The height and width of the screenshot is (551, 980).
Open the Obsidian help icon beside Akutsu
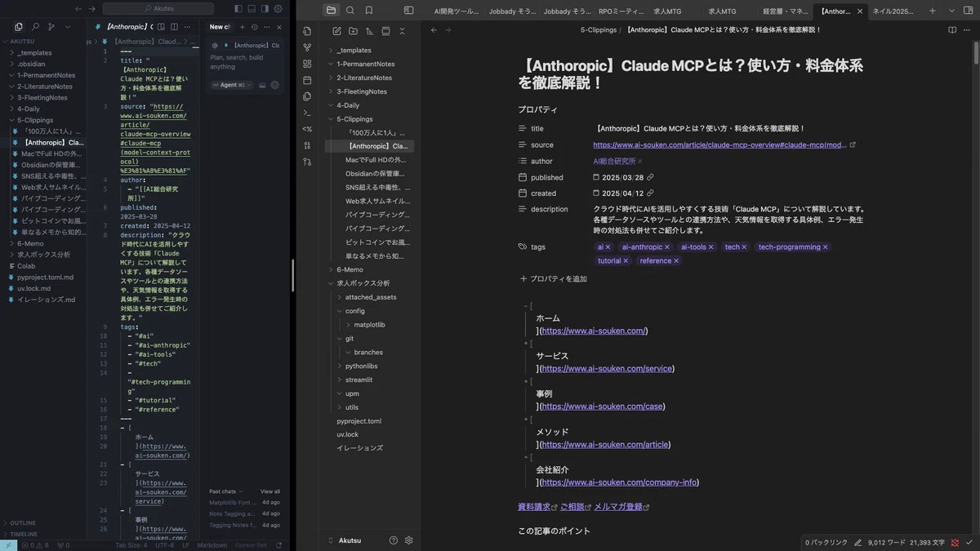[394, 540]
